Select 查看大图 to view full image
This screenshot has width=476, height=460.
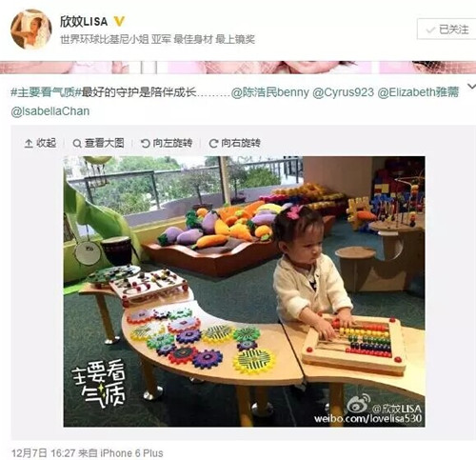[99, 143]
